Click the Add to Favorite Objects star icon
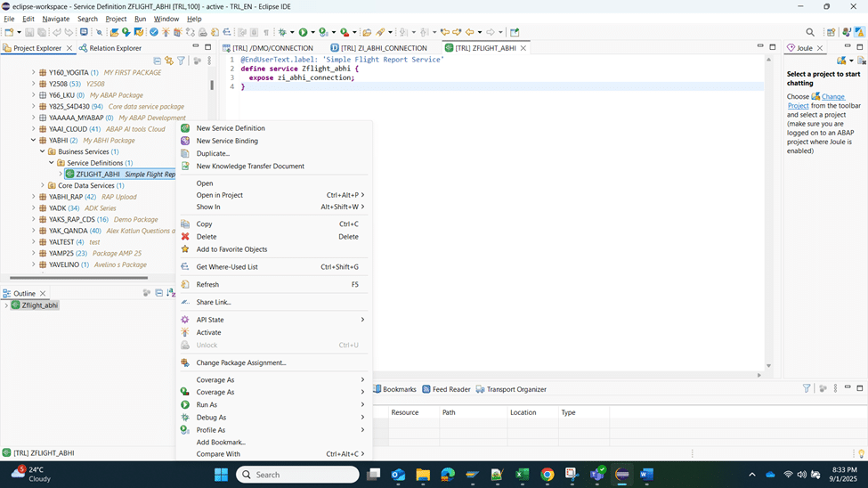The height and width of the screenshot is (488, 868). pyautogui.click(x=185, y=249)
